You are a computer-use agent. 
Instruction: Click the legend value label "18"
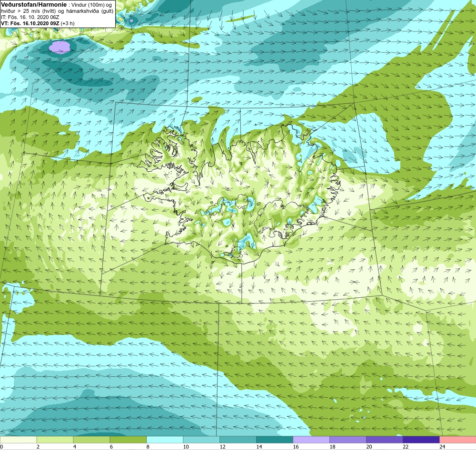coord(332,447)
